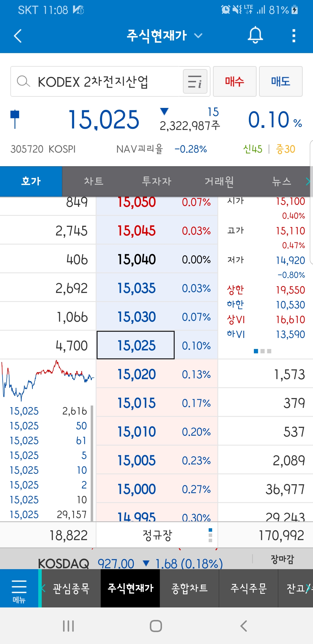The height and width of the screenshot is (644, 313).
Task: Tap the intraday mini price chart
Action: [48, 381]
